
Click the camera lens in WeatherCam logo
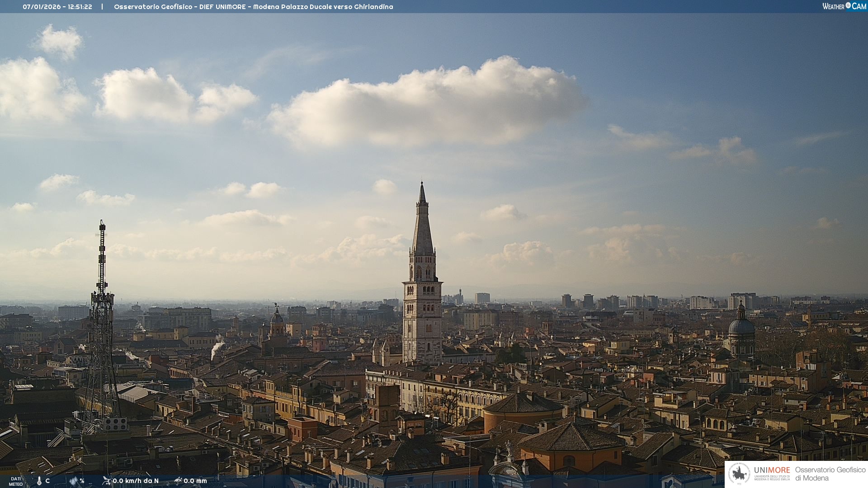[848, 5]
